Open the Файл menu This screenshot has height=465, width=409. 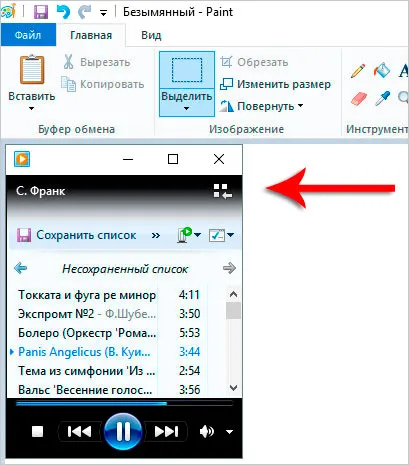pyautogui.click(x=28, y=35)
